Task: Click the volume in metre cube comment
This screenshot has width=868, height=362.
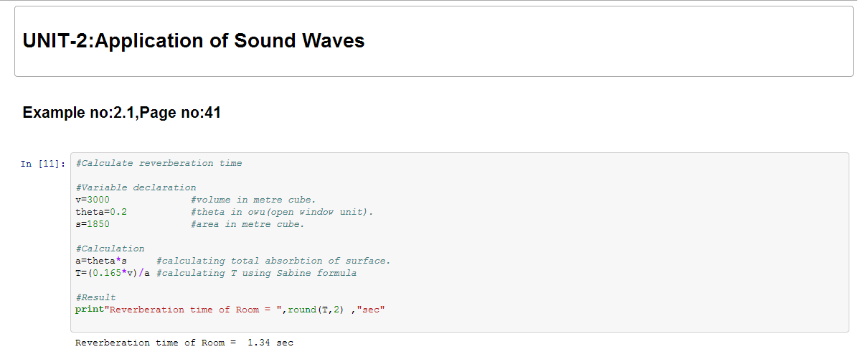Action: tap(253, 200)
